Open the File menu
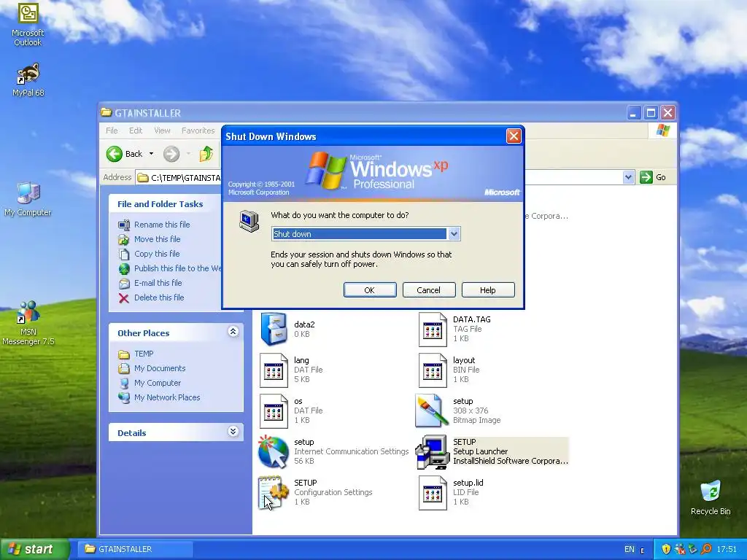This screenshot has height=560, width=747. point(112,131)
